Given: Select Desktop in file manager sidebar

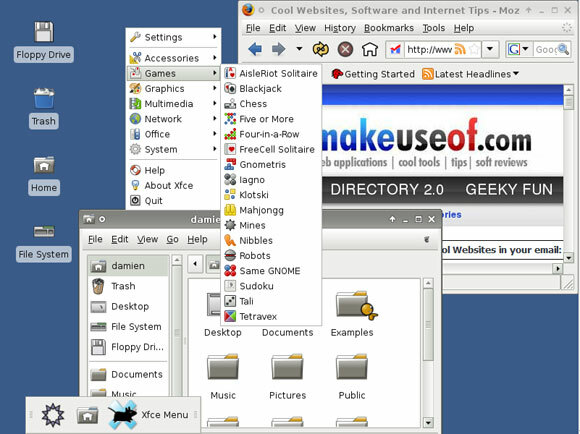Looking at the screenshot, I should coord(128,306).
